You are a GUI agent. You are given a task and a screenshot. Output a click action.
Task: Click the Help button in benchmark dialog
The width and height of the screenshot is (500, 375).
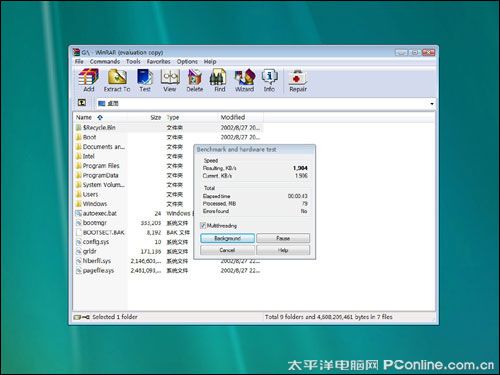(283, 250)
